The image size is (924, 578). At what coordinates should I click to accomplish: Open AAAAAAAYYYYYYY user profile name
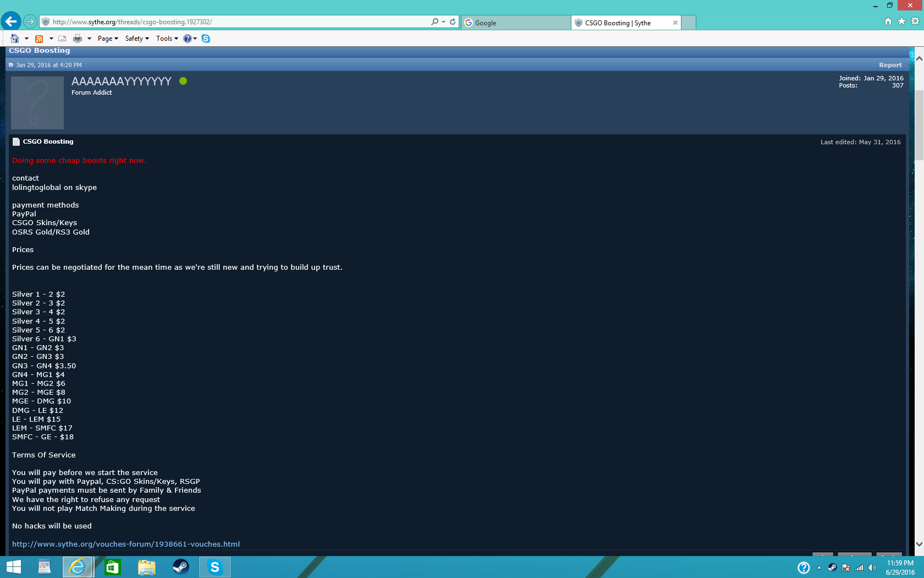click(x=122, y=81)
